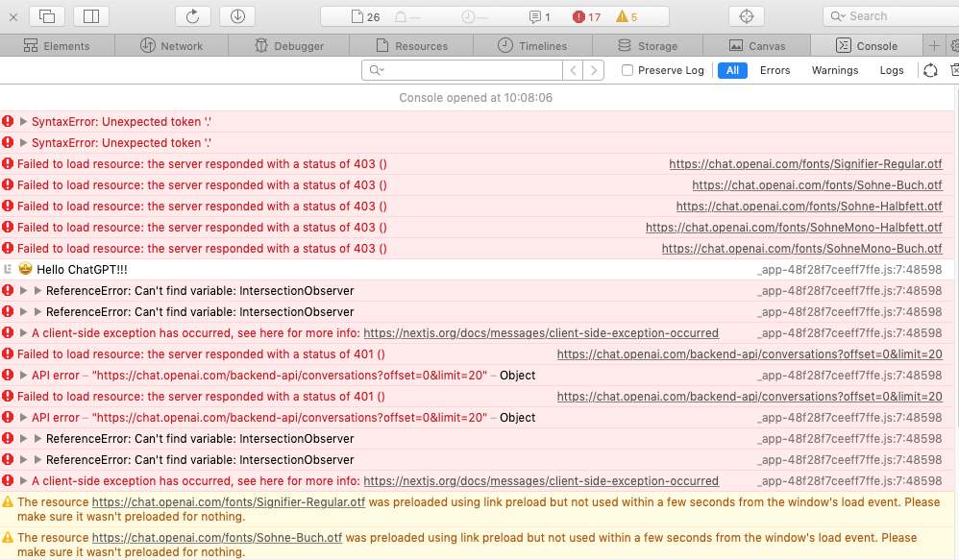Image resolution: width=959 pixels, height=560 pixels.
Task: Select the Warnings console filter
Action: point(834,69)
